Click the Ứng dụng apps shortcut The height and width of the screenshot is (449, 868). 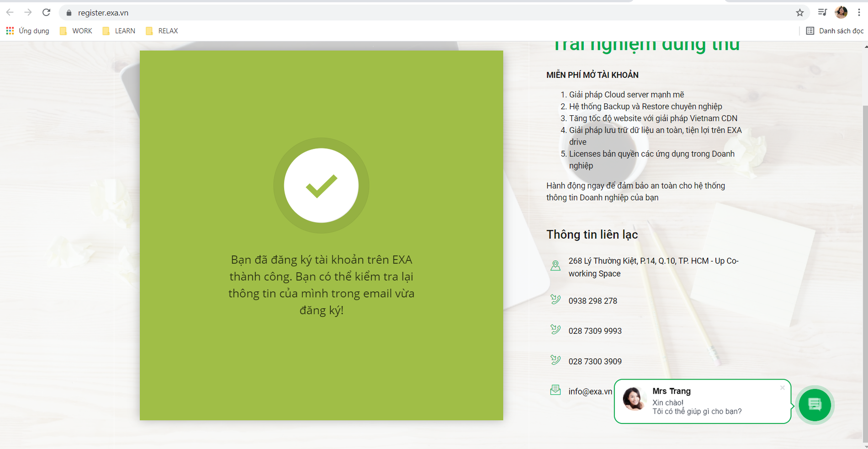coord(28,31)
